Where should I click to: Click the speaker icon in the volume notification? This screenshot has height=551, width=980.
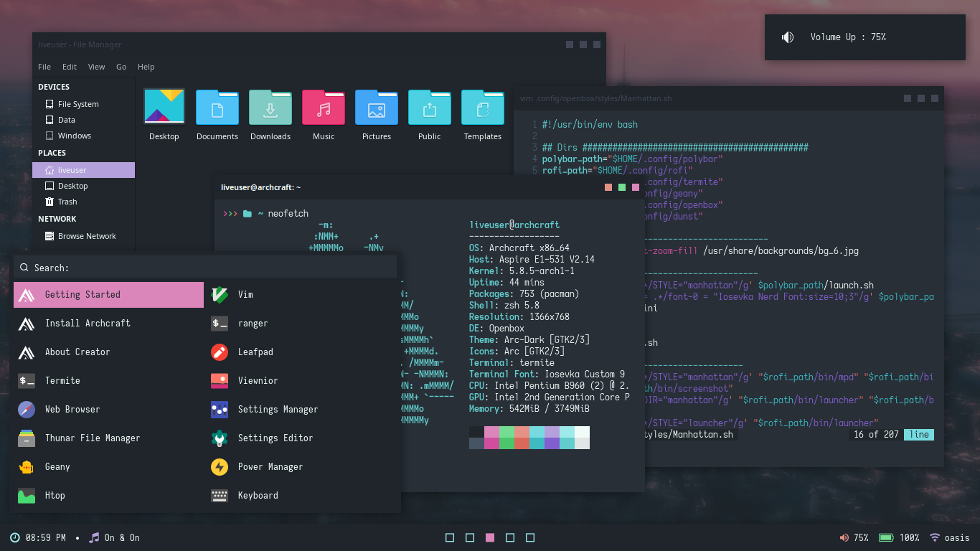[788, 37]
